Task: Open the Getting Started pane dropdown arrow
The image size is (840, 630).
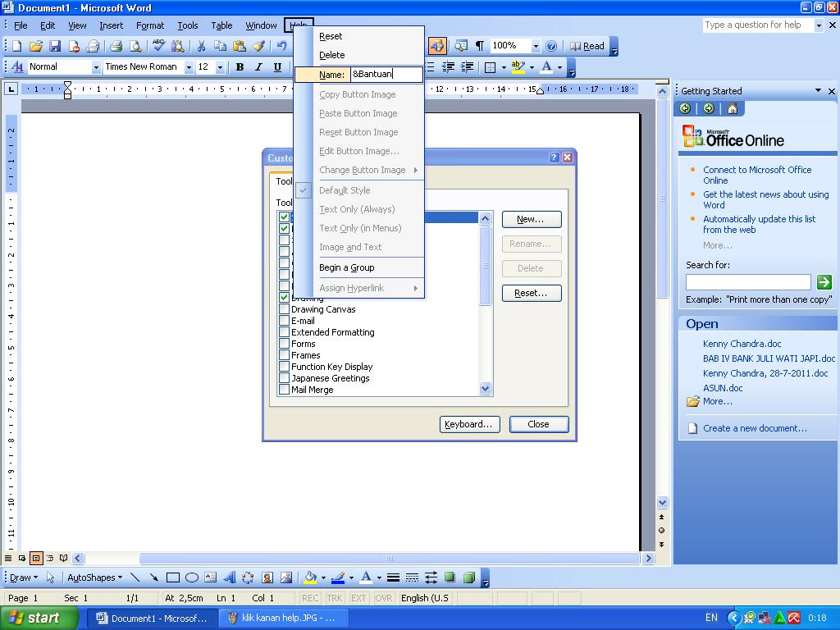Action: point(818,90)
